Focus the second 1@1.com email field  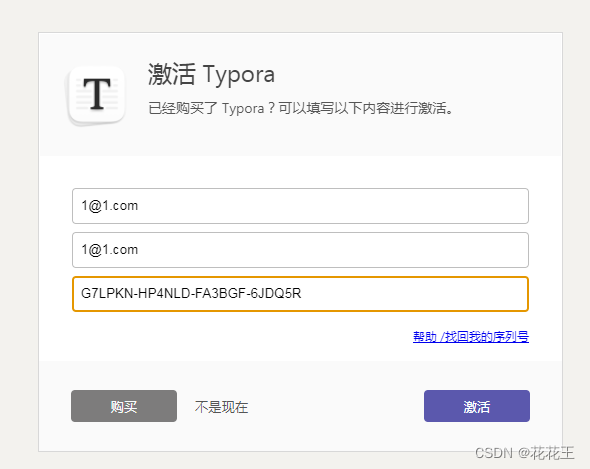pos(300,250)
